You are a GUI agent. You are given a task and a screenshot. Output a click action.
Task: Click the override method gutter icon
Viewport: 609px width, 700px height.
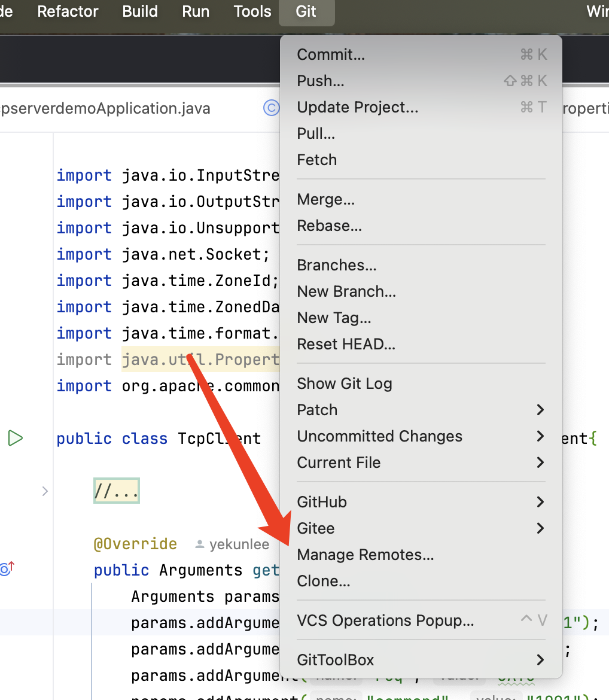point(6,569)
